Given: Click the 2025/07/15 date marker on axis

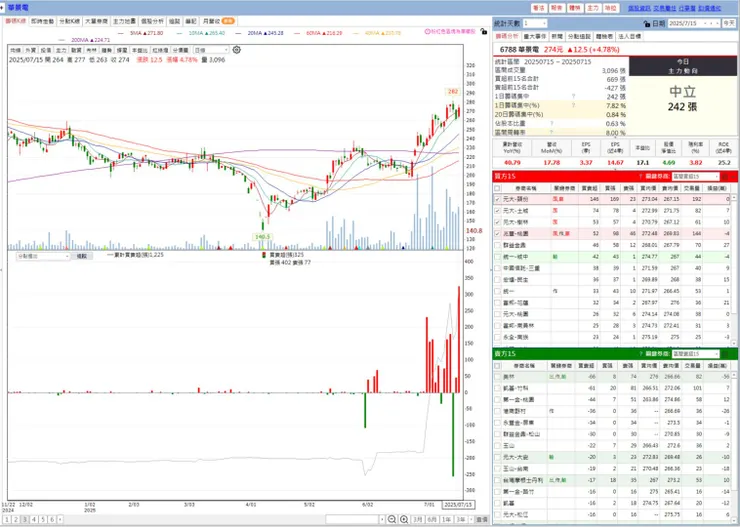Looking at the screenshot, I should tap(458, 505).
